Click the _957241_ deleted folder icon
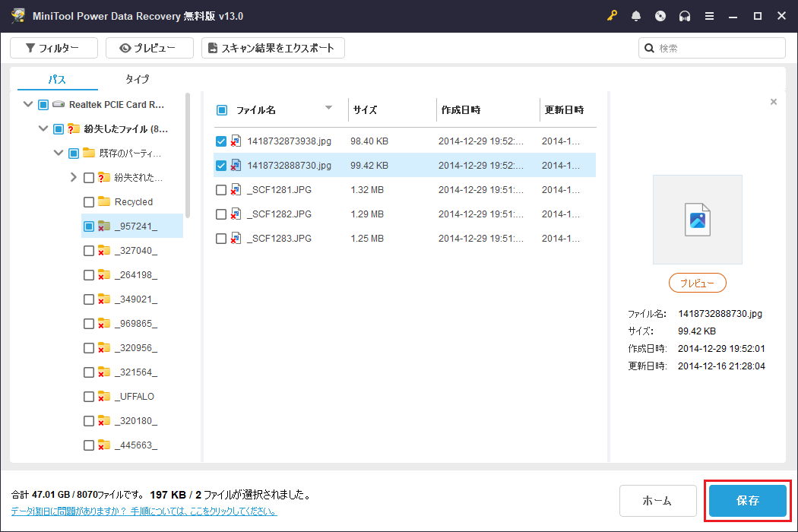This screenshot has width=798, height=532. (x=104, y=226)
